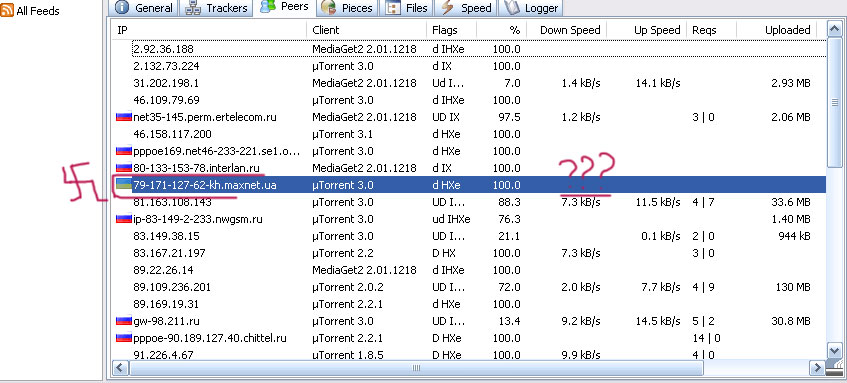Select peer 89.22.26.14
The height and width of the screenshot is (383, 847).
coord(163,270)
